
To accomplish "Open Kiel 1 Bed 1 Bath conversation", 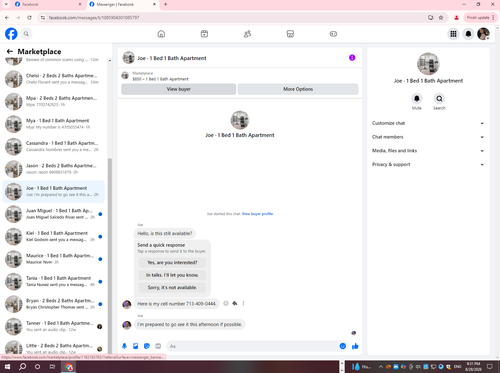I will [x=53, y=236].
